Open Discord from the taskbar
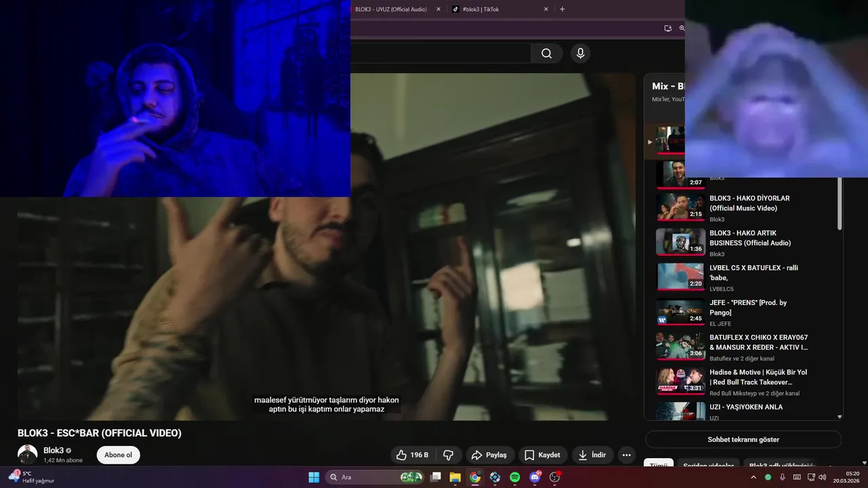 [x=535, y=477]
